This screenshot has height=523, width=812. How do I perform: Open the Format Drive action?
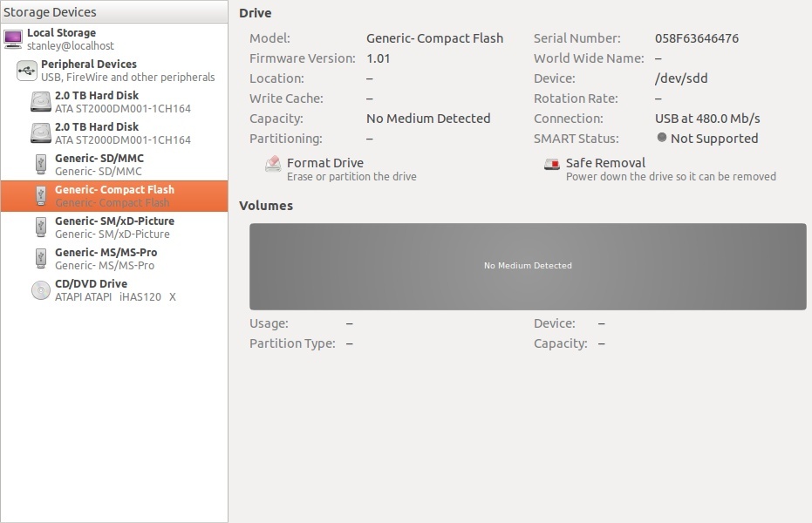pyautogui.click(x=324, y=163)
